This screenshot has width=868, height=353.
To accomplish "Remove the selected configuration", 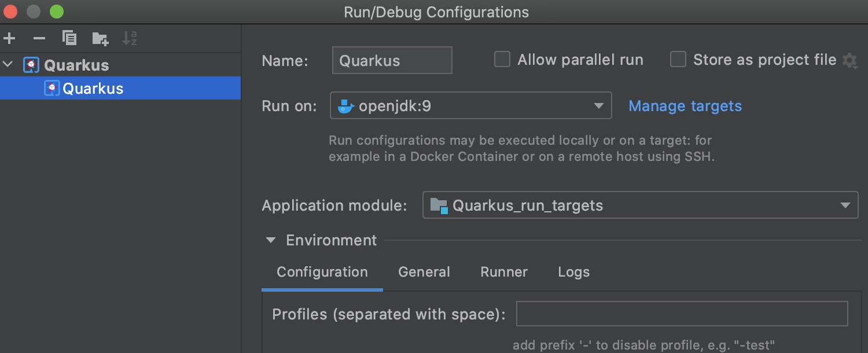I will [x=39, y=39].
